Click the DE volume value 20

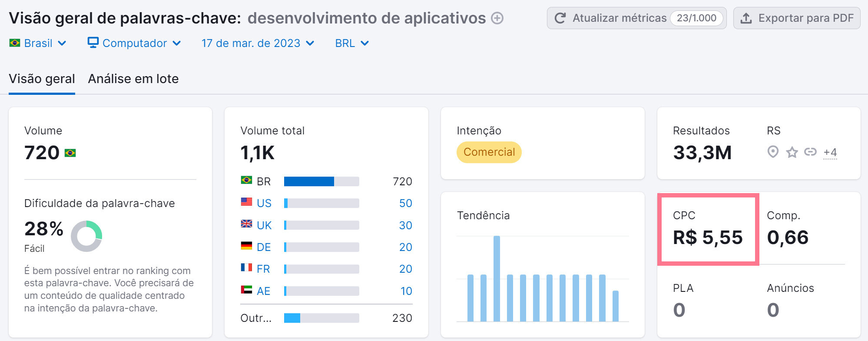405,247
